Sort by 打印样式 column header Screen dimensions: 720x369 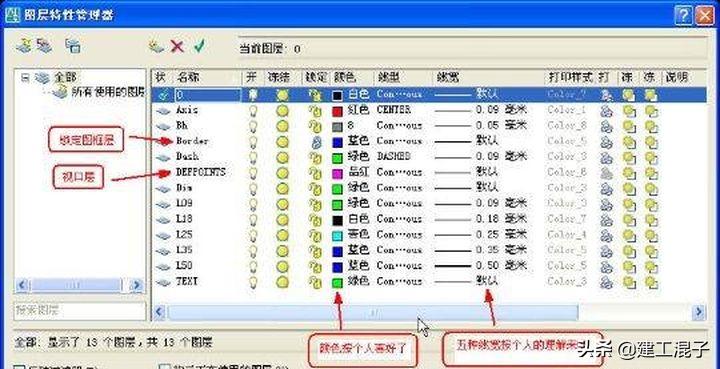[x=570, y=77]
